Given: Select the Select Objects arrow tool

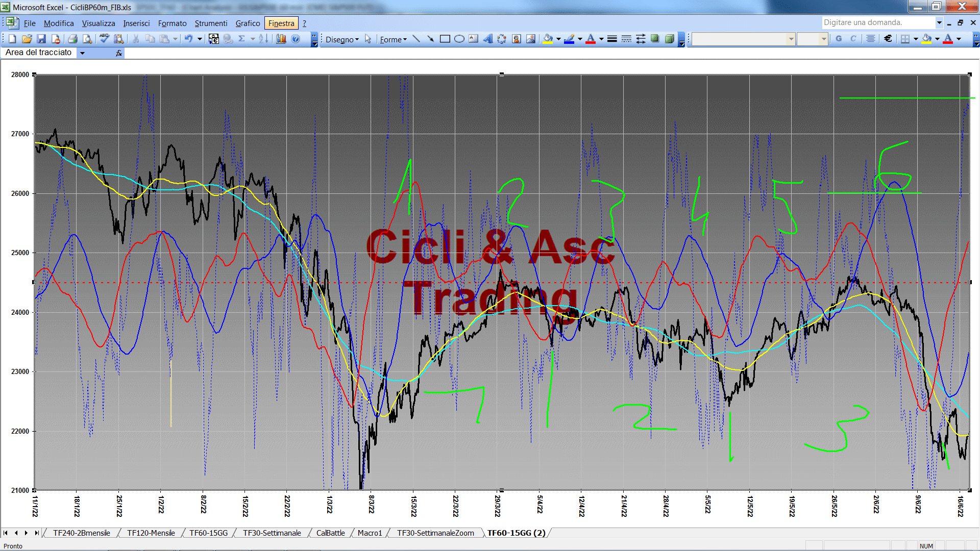Looking at the screenshot, I should [368, 39].
